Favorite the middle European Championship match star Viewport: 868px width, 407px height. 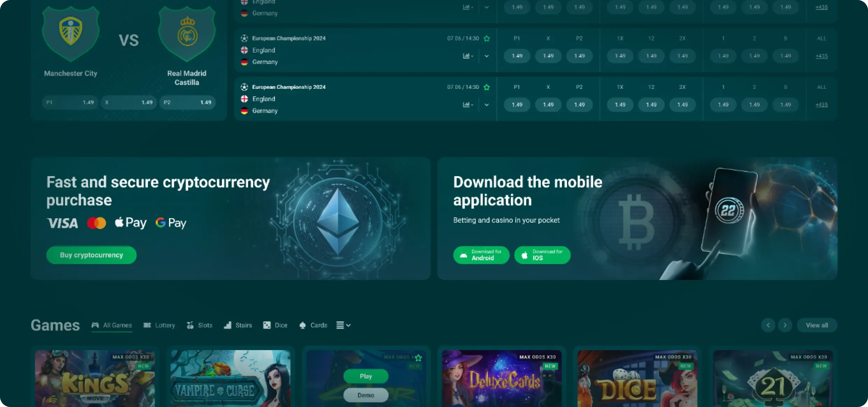tap(487, 38)
